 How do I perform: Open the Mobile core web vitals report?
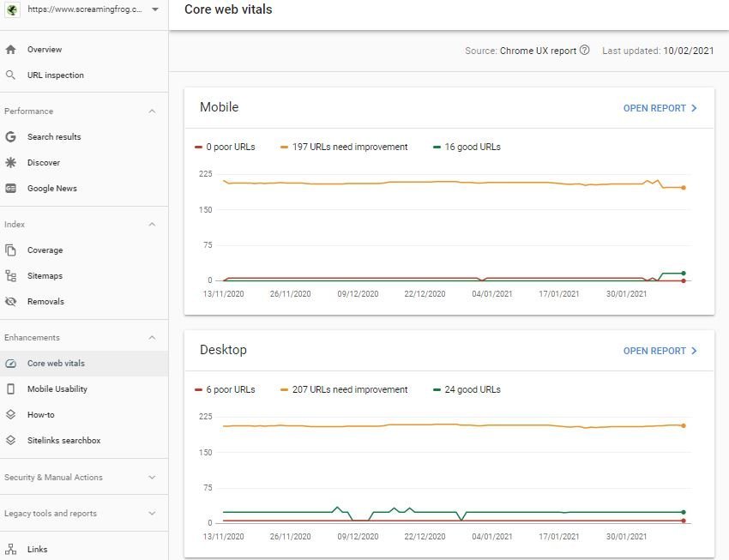coord(660,109)
